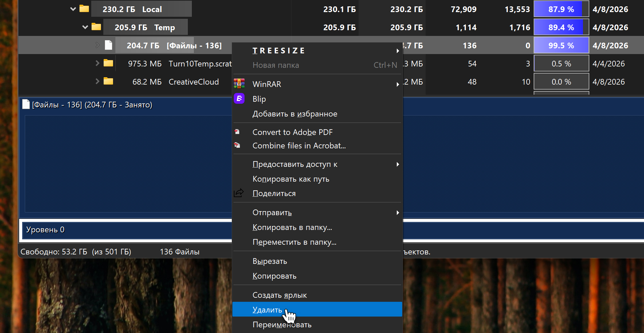
Task: Click the CreativeCloud folder icon
Action: pos(108,81)
